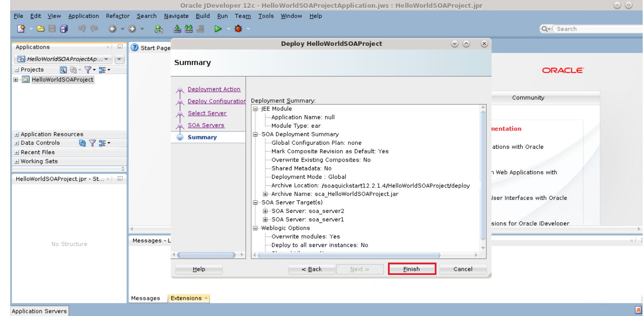Go back with the Back button
This screenshot has width=644, height=316.
[x=311, y=269]
